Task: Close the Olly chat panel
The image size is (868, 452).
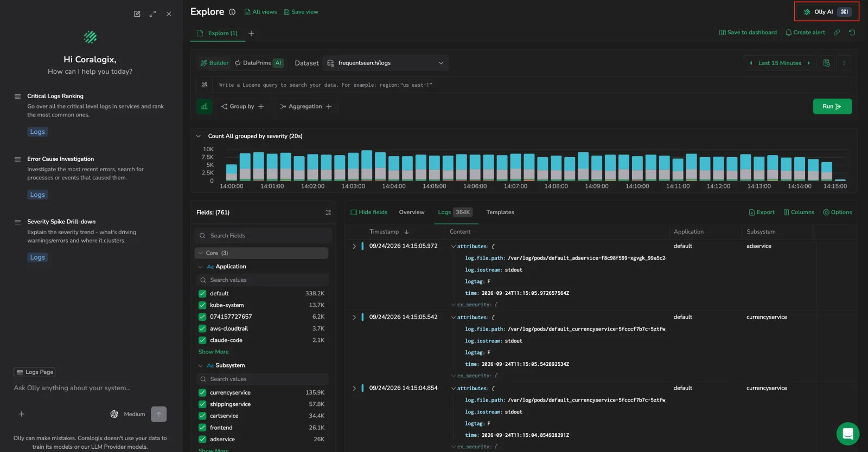Action: pyautogui.click(x=169, y=14)
